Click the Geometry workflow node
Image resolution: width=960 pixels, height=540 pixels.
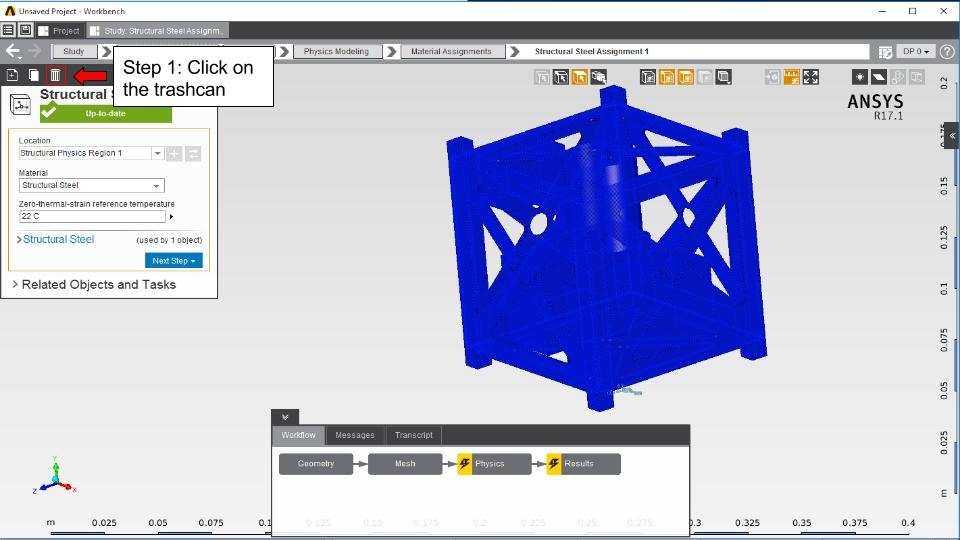point(316,464)
